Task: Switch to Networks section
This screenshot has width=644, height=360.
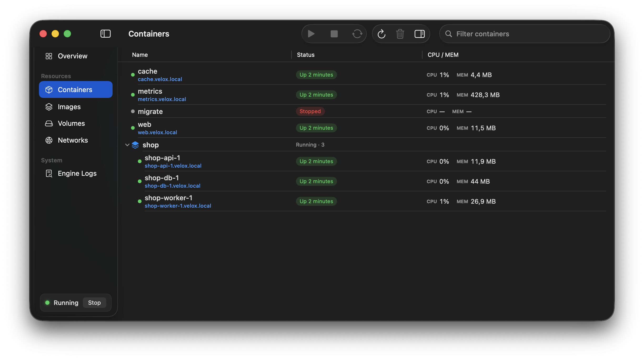Action: click(x=76, y=140)
